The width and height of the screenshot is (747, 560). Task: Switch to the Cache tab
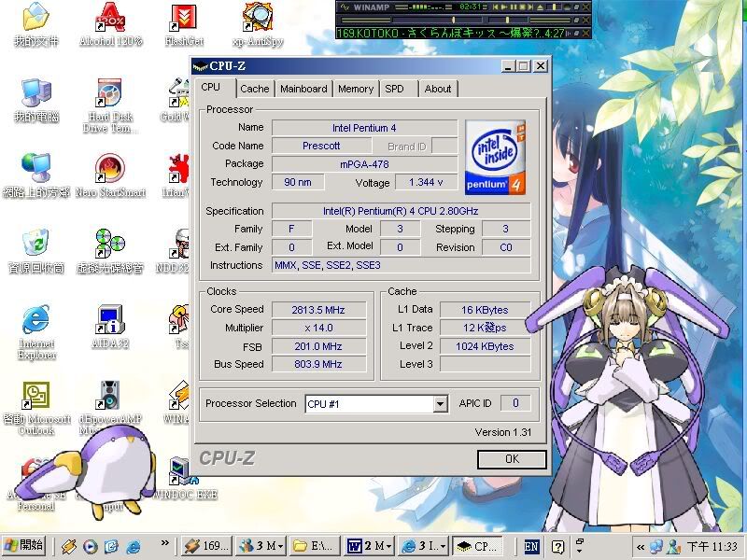254,89
